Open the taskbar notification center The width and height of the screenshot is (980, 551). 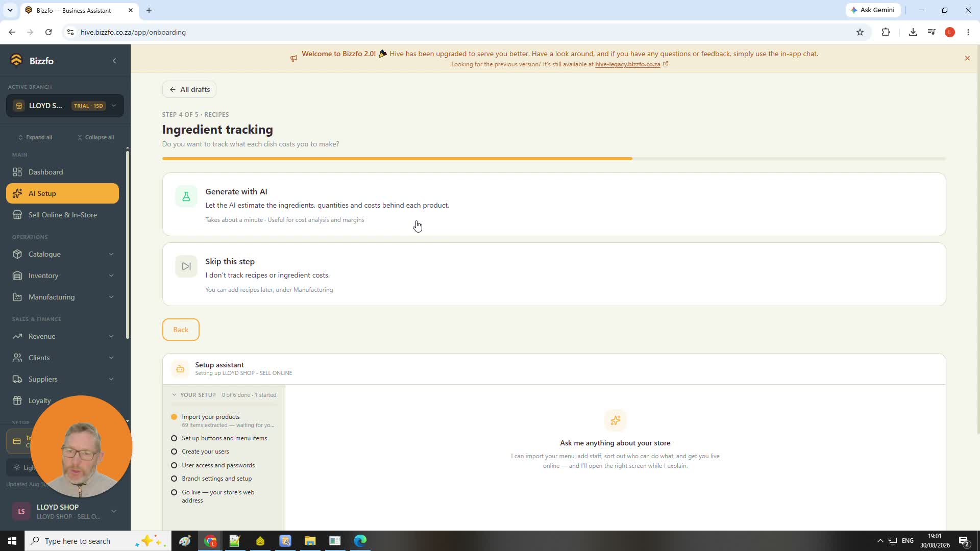tap(964, 541)
